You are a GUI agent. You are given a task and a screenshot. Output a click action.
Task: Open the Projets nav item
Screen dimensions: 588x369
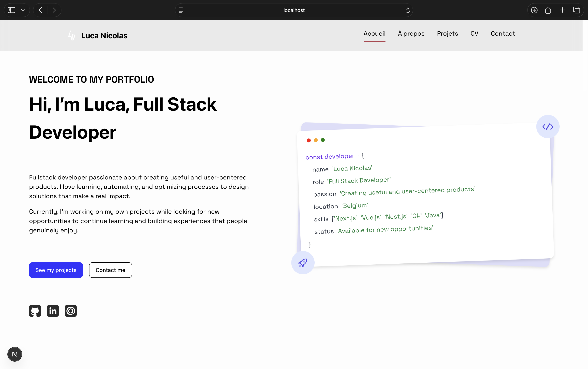447,33
